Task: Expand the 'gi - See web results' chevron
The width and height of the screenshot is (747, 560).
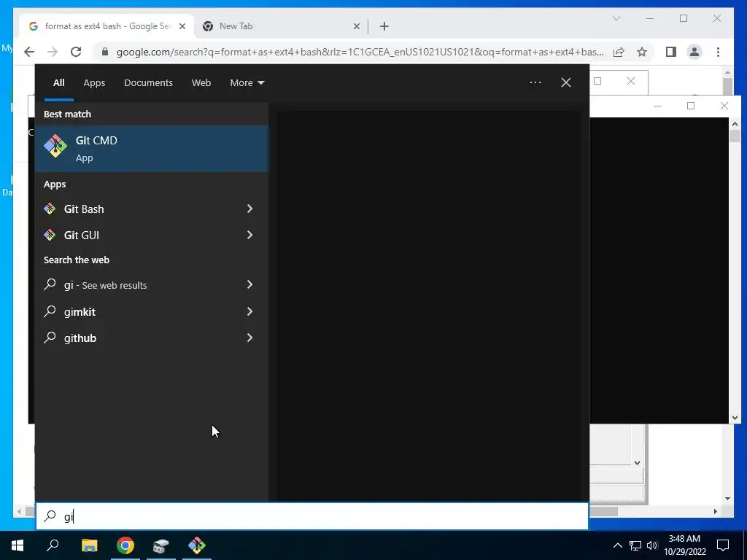Action: (x=249, y=284)
